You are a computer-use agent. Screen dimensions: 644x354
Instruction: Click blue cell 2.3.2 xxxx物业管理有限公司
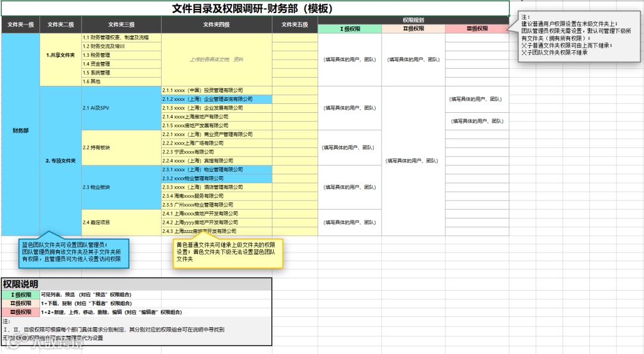pyautogui.click(x=216, y=178)
